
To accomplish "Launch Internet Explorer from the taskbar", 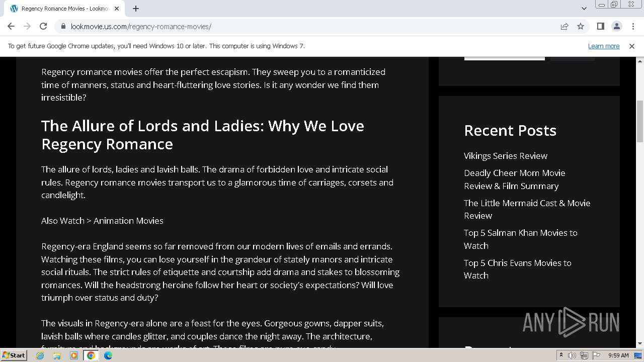I will (40, 355).
